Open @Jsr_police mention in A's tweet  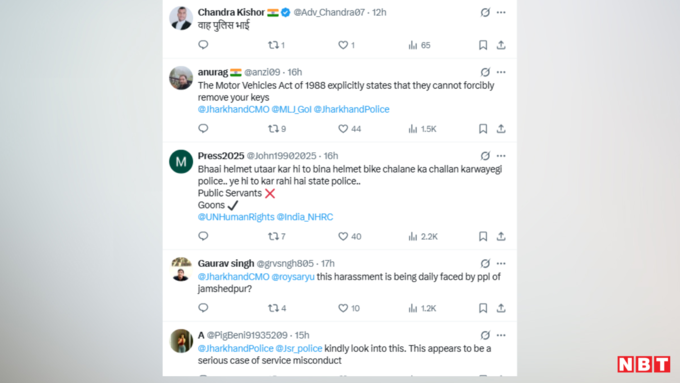click(x=299, y=349)
